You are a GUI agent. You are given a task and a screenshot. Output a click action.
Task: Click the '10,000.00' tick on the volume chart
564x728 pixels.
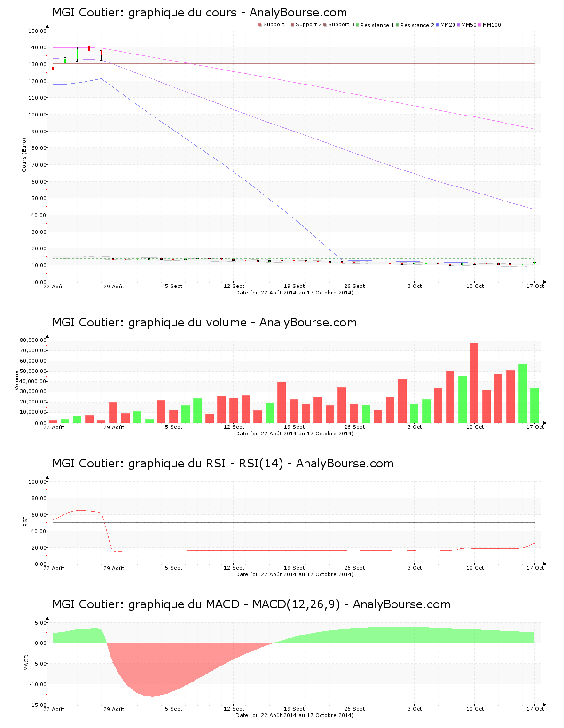point(33,412)
